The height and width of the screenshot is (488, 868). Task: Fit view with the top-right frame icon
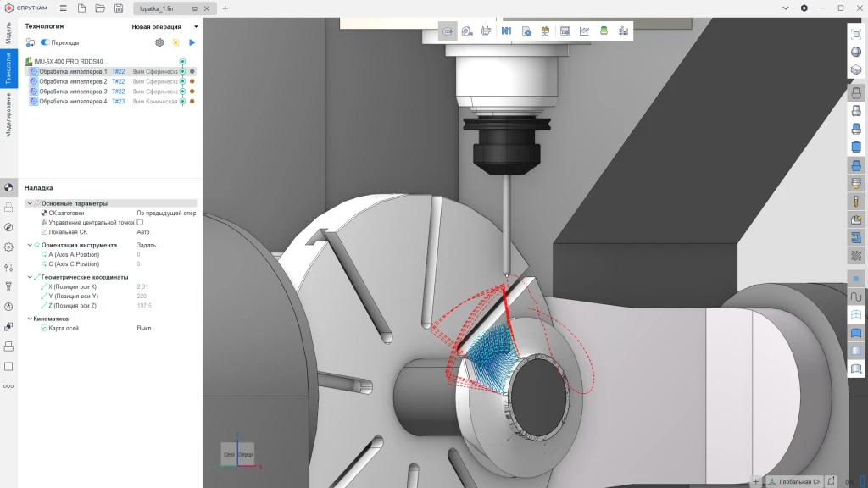pos(856,34)
